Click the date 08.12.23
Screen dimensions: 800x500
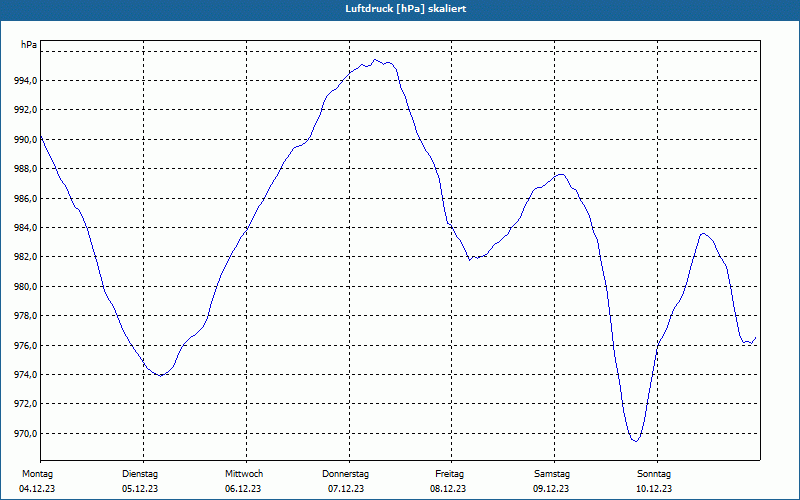[x=448, y=489]
